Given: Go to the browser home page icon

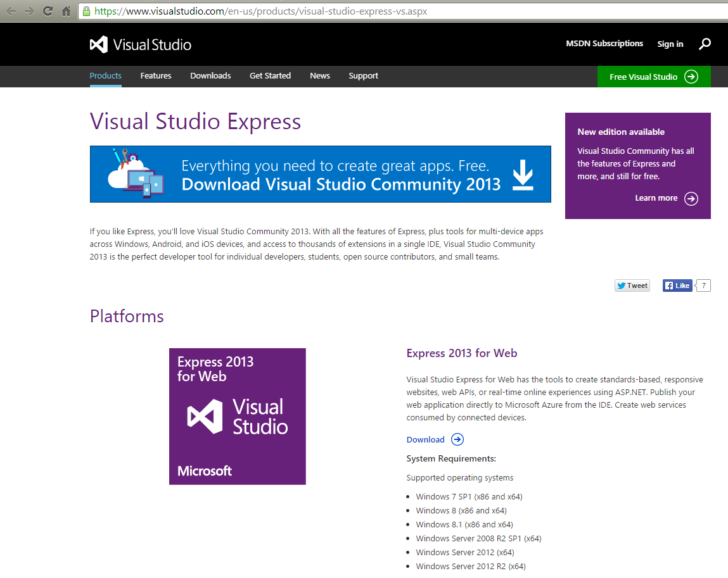Looking at the screenshot, I should pos(67,11).
